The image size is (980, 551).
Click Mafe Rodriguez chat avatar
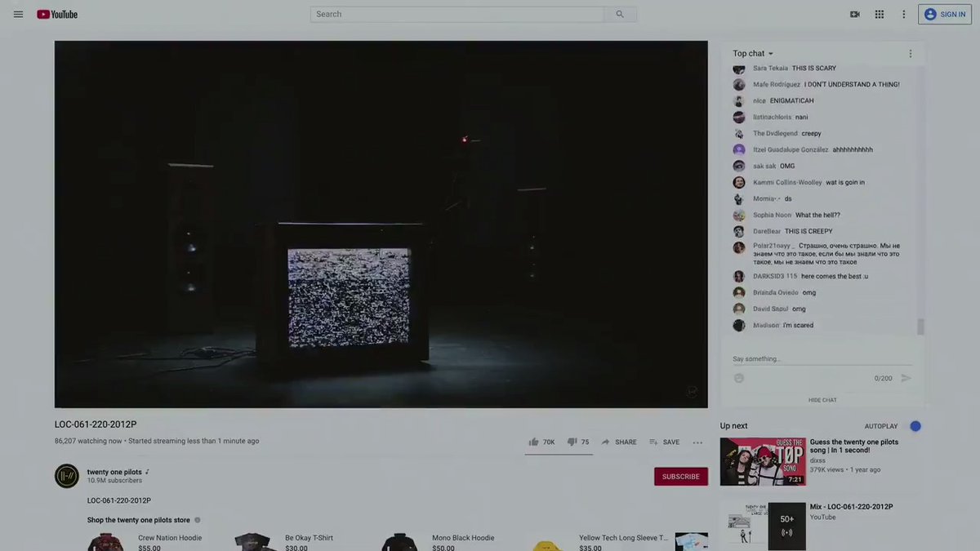(739, 85)
